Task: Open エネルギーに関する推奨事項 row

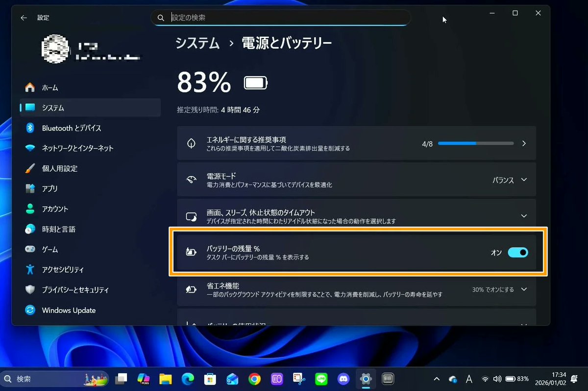Action: 356,143
